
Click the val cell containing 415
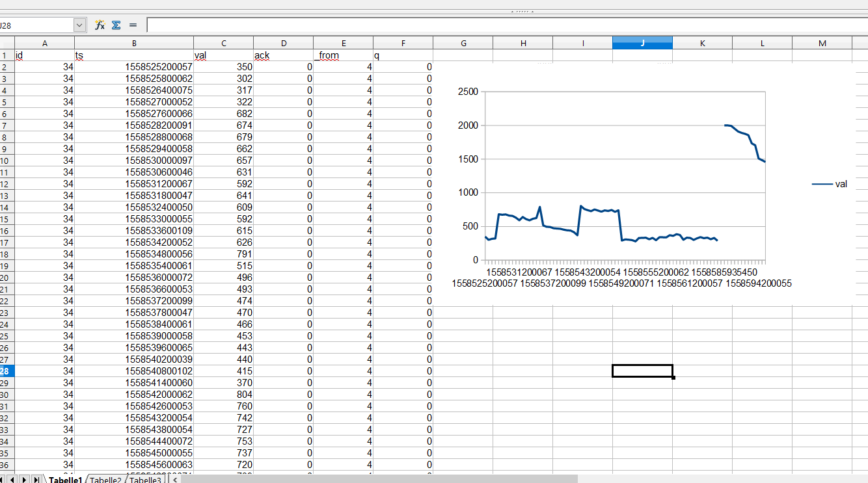[x=223, y=371]
